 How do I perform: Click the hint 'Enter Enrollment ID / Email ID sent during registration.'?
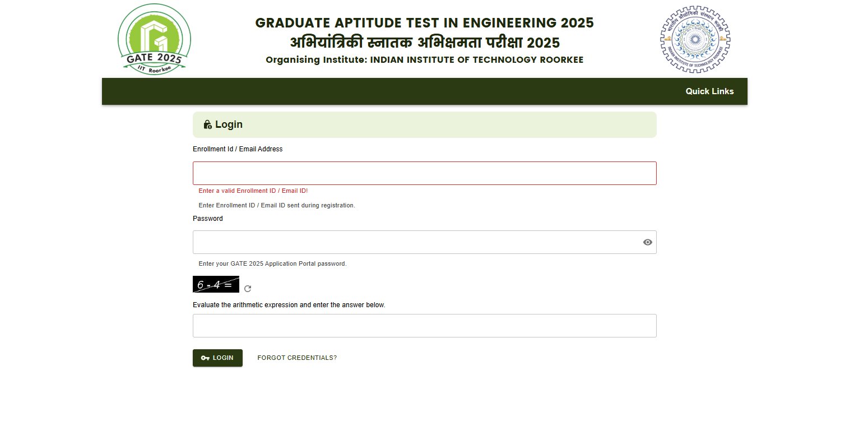pos(277,206)
